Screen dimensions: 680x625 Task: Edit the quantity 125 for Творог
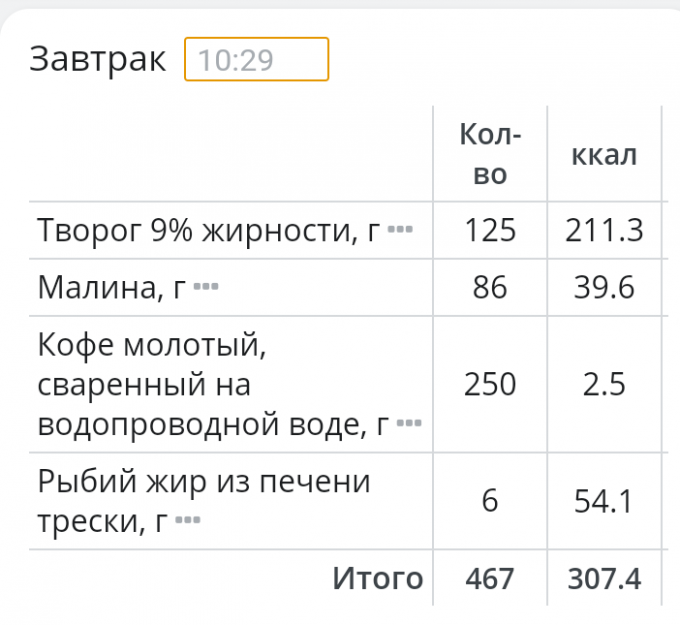(x=490, y=231)
